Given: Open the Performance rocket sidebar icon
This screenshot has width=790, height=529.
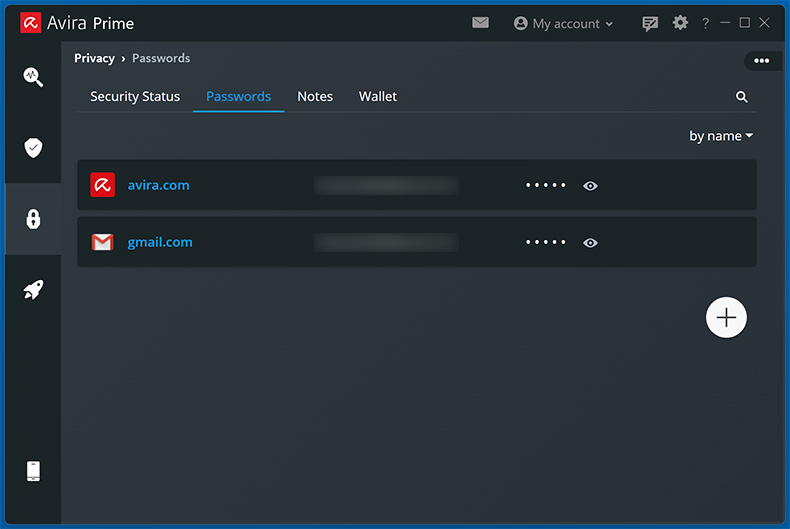Looking at the screenshot, I should [x=33, y=290].
